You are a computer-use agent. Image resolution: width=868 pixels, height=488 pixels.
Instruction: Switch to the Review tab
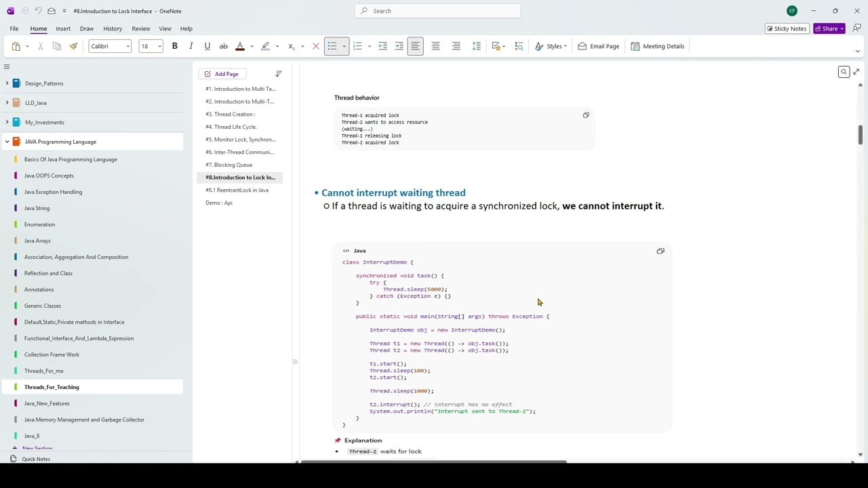pos(141,28)
